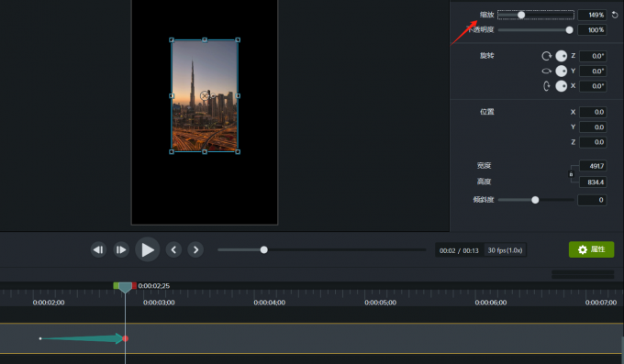Click the preview scrubber handle
This screenshot has height=364, width=624.
tap(264, 249)
